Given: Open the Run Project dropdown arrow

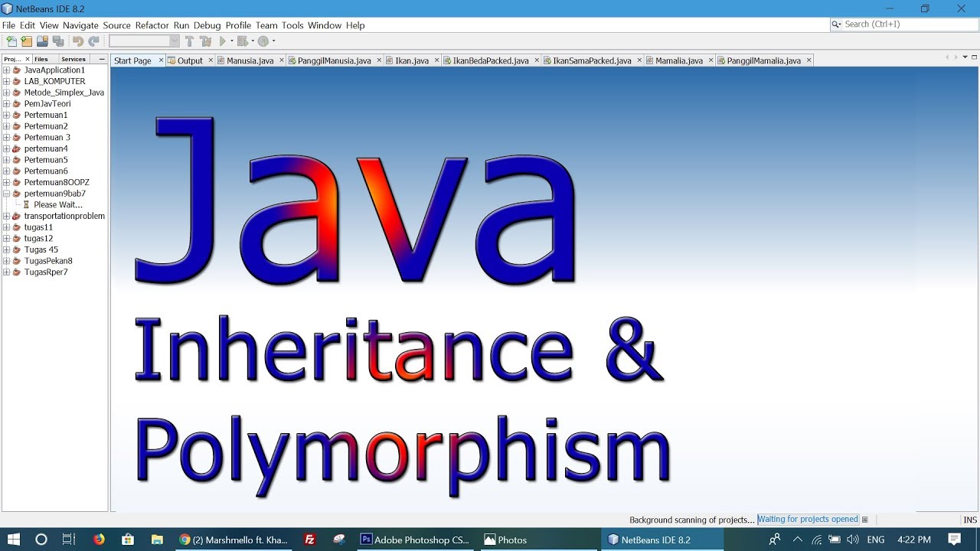Looking at the screenshot, I should tap(231, 41).
